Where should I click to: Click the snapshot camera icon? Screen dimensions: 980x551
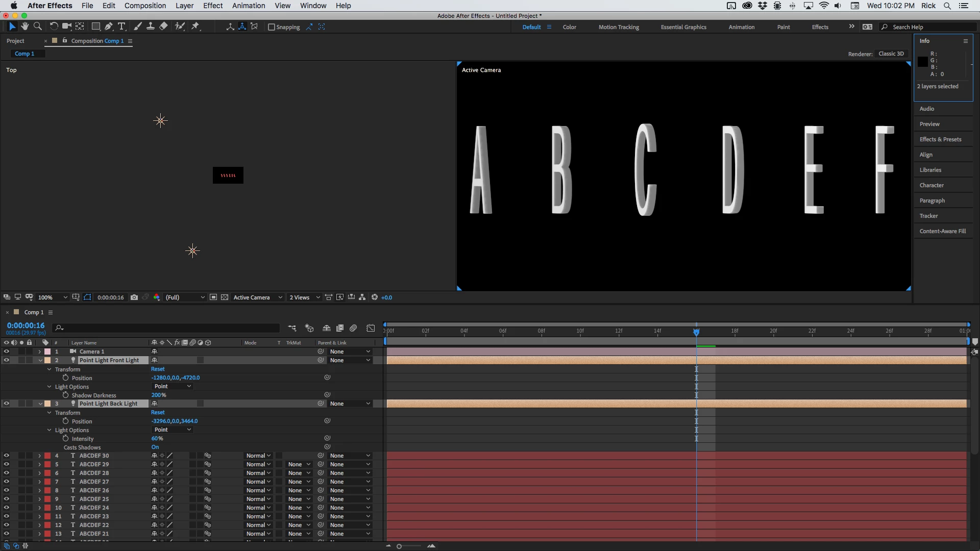click(134, 297)
